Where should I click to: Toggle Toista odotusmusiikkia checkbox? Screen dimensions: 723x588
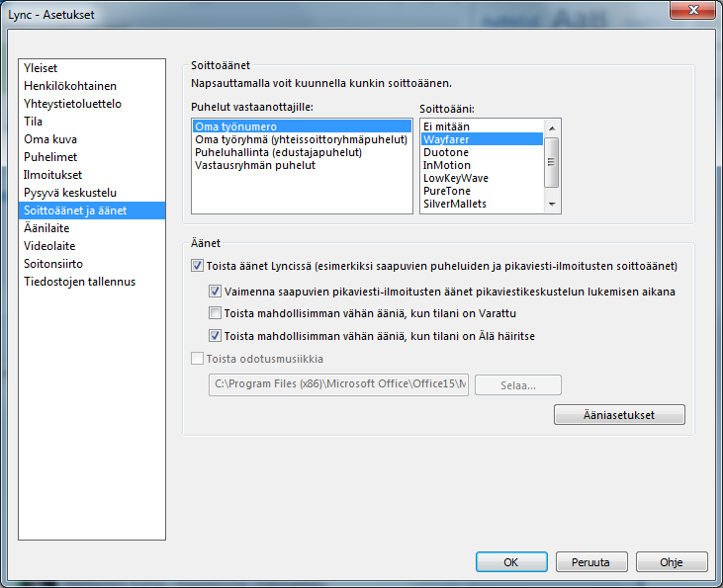197,359
